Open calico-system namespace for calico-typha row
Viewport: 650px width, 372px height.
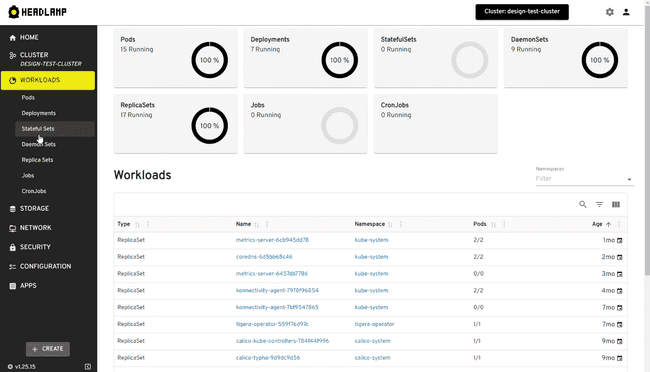[x=372, y=358]
